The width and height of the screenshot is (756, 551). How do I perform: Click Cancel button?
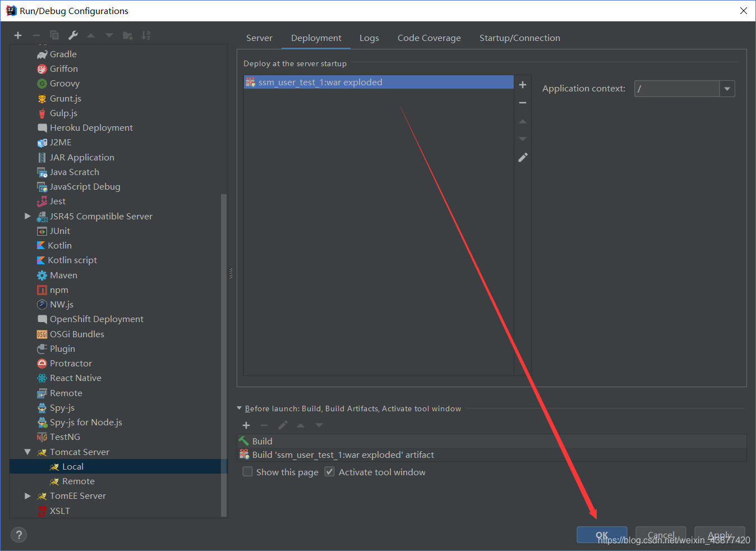pos(661,535)
